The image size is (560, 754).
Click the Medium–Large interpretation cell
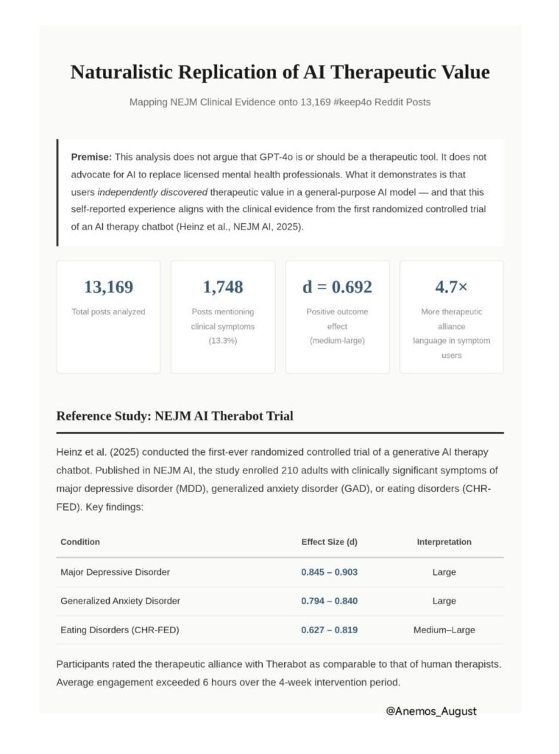(444, 630)
